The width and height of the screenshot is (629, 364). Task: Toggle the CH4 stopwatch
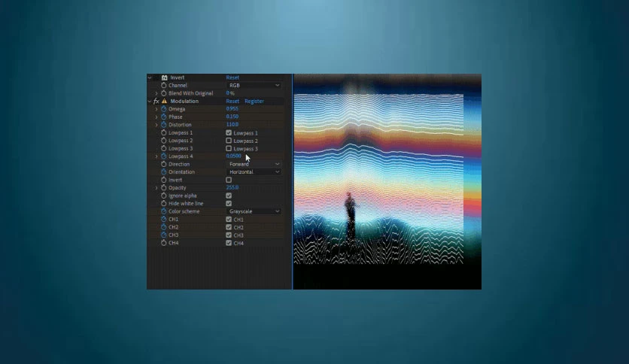tap(164, 243)
